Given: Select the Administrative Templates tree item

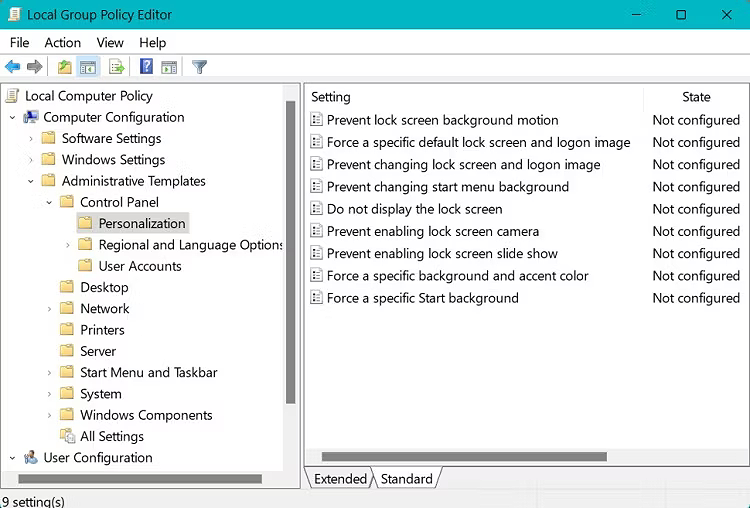Looking at the screenshot, I should click(133, 181).
